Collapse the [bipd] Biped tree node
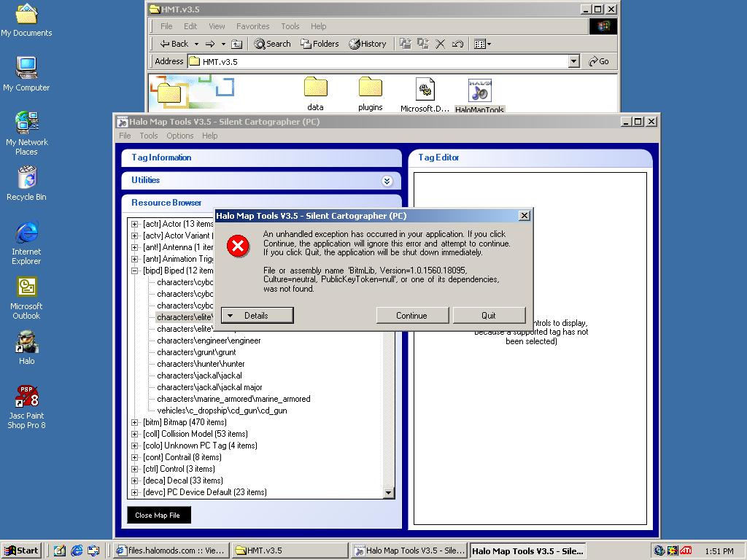747x560 pixels. pyautogui.click(x=134, y=271)
